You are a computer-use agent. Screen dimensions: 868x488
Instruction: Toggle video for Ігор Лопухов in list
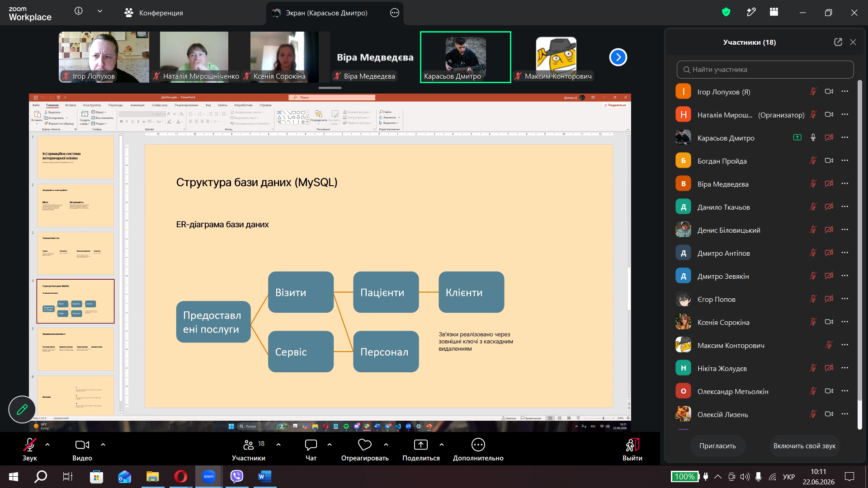pos(829,92)
